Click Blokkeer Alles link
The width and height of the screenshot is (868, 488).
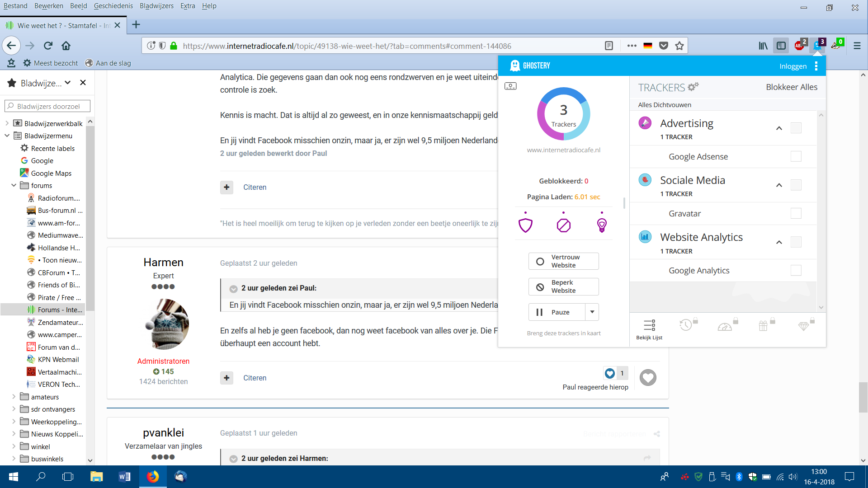point(791,87)
